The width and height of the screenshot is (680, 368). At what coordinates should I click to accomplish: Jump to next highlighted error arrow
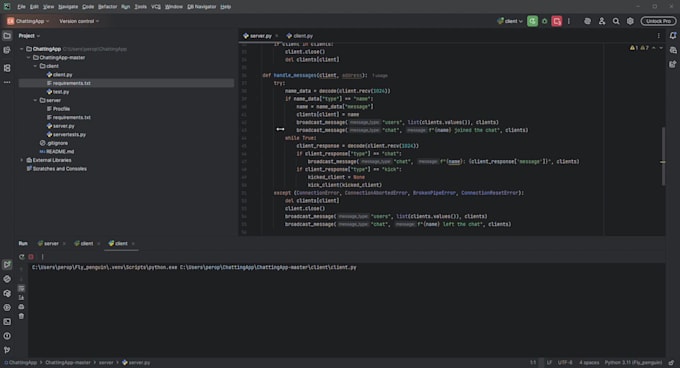pyautogui.click(x=661, y=48)
